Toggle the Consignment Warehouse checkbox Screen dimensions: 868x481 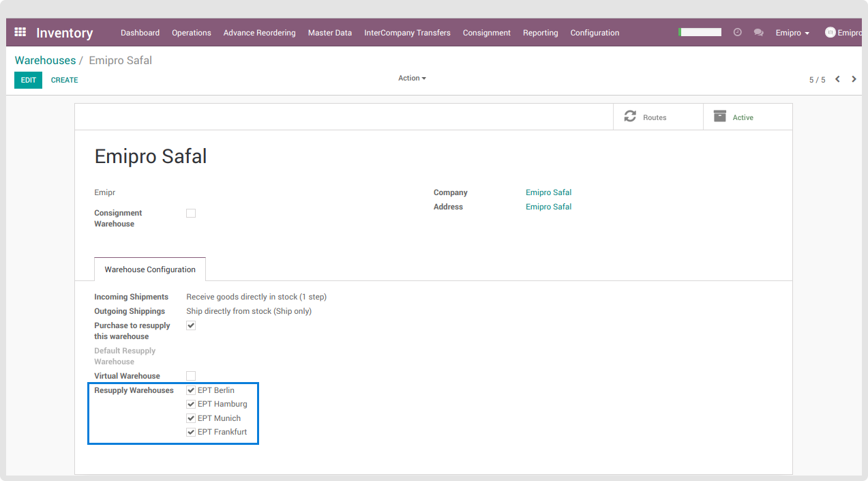coord(191,214)
